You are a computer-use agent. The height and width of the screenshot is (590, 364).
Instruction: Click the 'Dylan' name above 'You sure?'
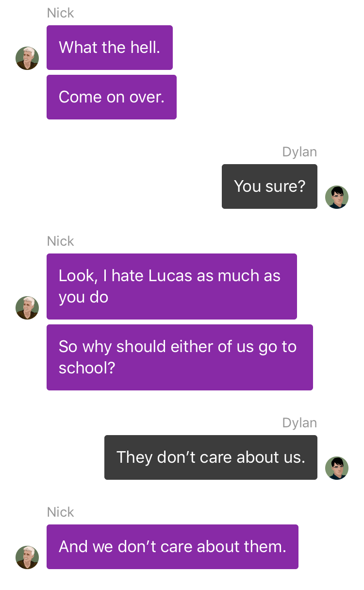[x=299, y=152]
